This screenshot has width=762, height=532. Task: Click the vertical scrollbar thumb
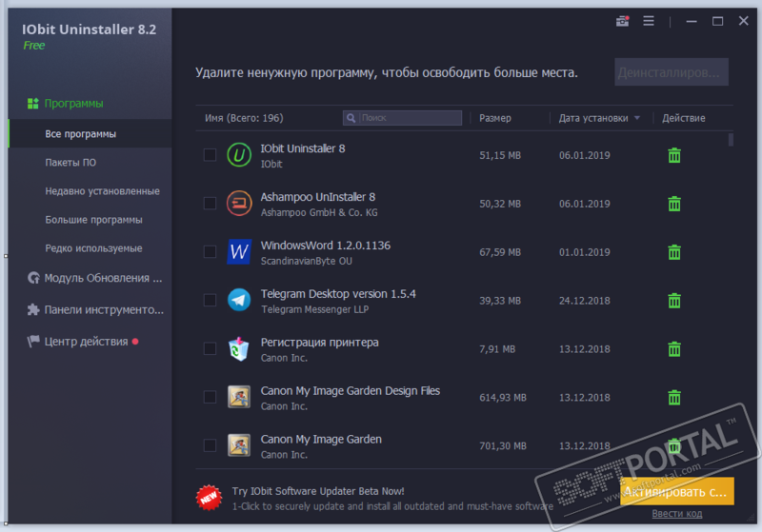click(731, 139)
